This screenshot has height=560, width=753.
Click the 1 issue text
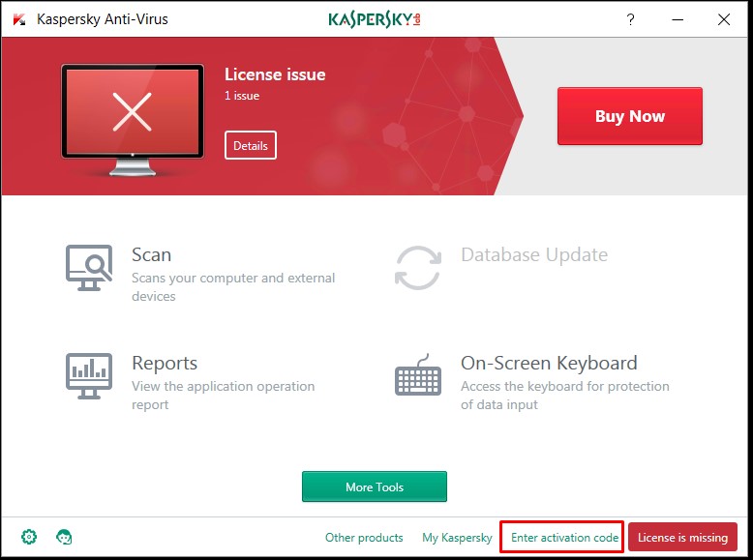pyautogui.click(x=242, y=96)
